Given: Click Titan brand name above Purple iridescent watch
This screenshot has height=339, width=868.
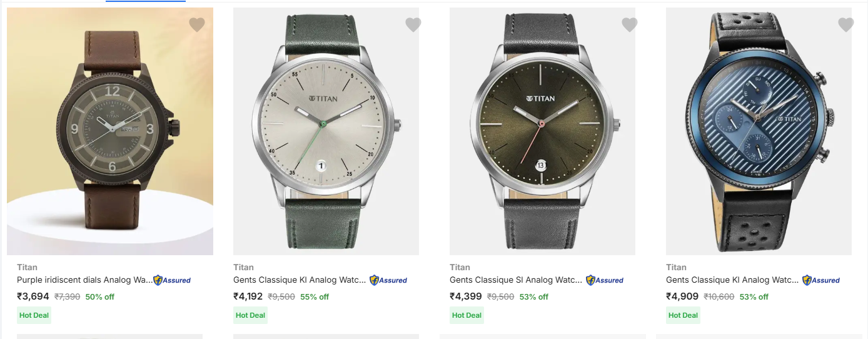Looking at the screenshot, I should click(x=26, y=267).
